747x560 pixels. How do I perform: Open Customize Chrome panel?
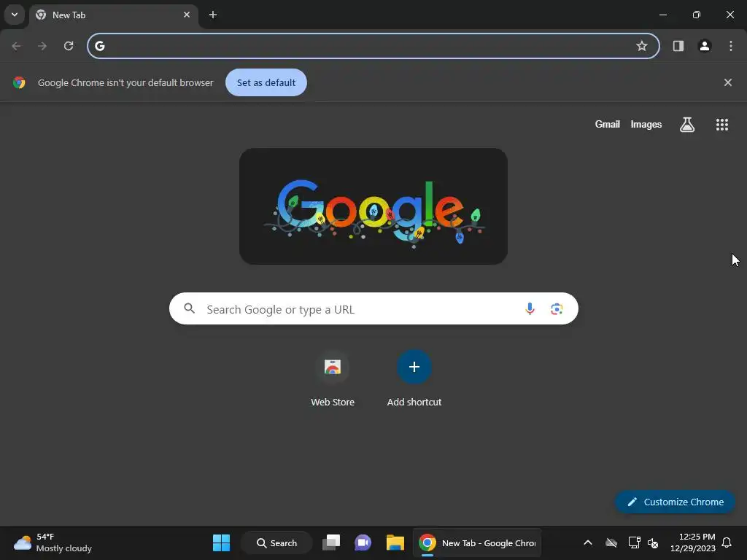pos(675,502)
